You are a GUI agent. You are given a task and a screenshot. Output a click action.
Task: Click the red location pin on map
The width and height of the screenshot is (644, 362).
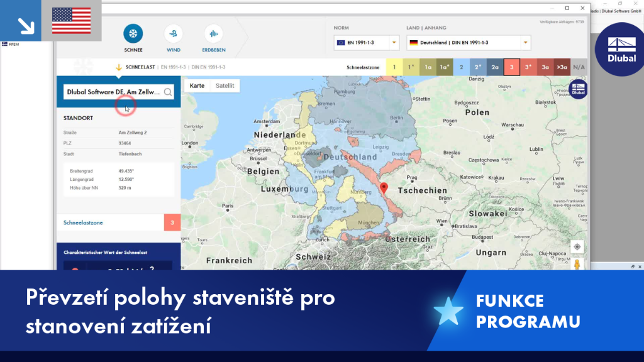click(384, 188)
